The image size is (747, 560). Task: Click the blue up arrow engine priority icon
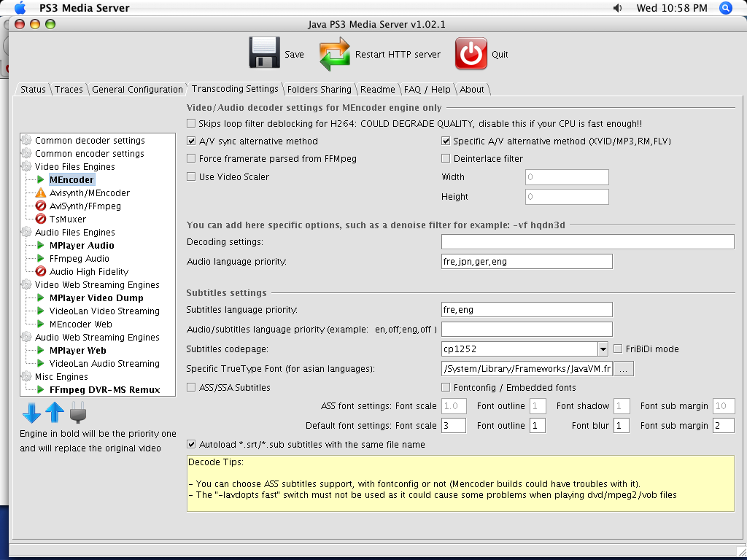[54, 413]
